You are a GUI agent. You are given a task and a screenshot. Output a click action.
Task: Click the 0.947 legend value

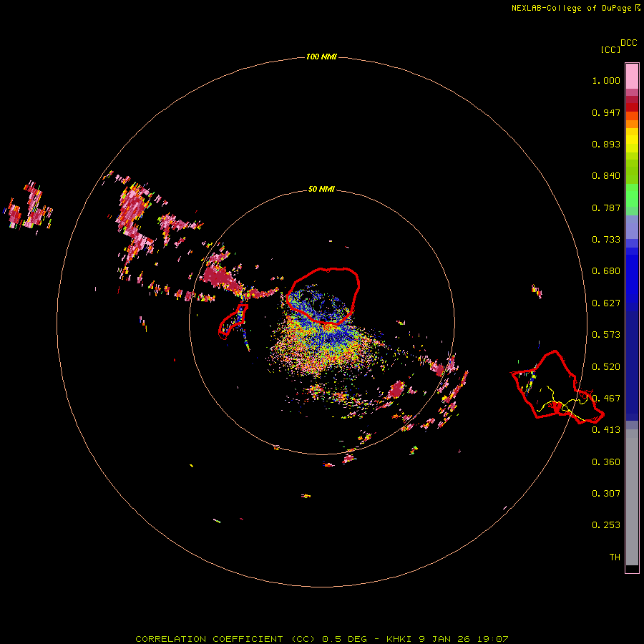click(606, 112)
